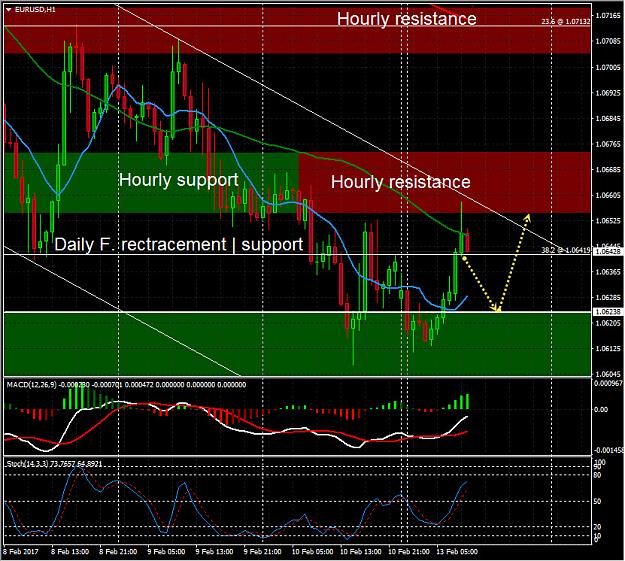Click the '8 Feb 21:00' time axis label
Image resolution: width=625 pixels, height=561 pixels.
(118, 552)
